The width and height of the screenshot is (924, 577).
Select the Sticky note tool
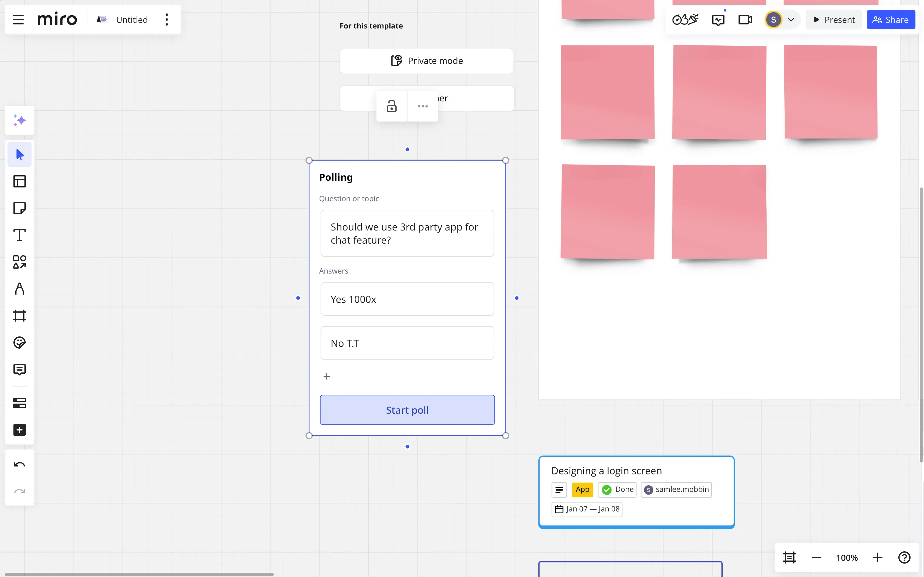coord(20,208)
